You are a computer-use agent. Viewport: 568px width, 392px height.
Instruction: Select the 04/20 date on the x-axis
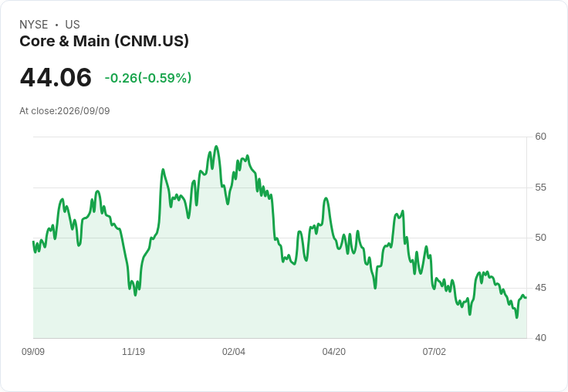pos(333,352)
